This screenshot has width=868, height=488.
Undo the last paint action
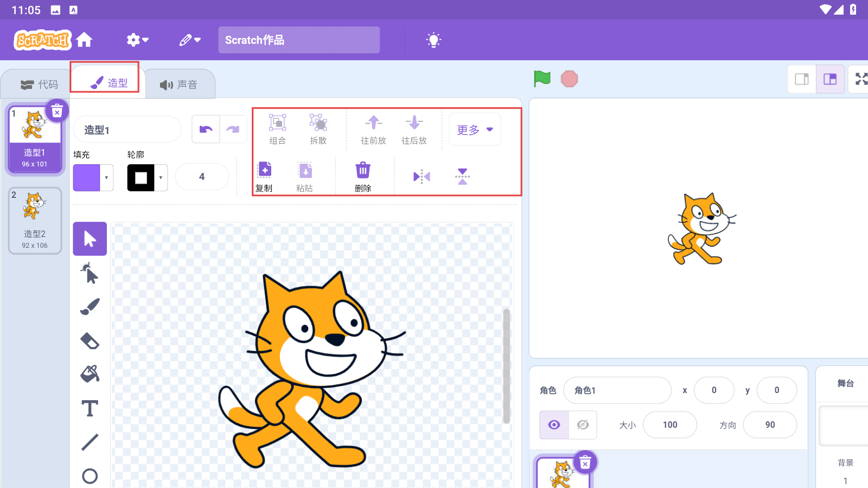[206, 129]
